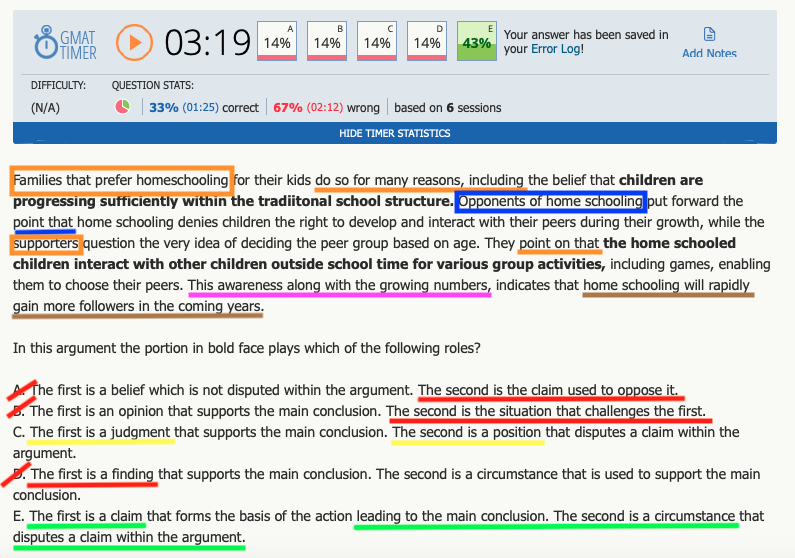This screenshot has height=558, width=795.
Task: Open the Error Log link
Action: (x=555, y=49)
